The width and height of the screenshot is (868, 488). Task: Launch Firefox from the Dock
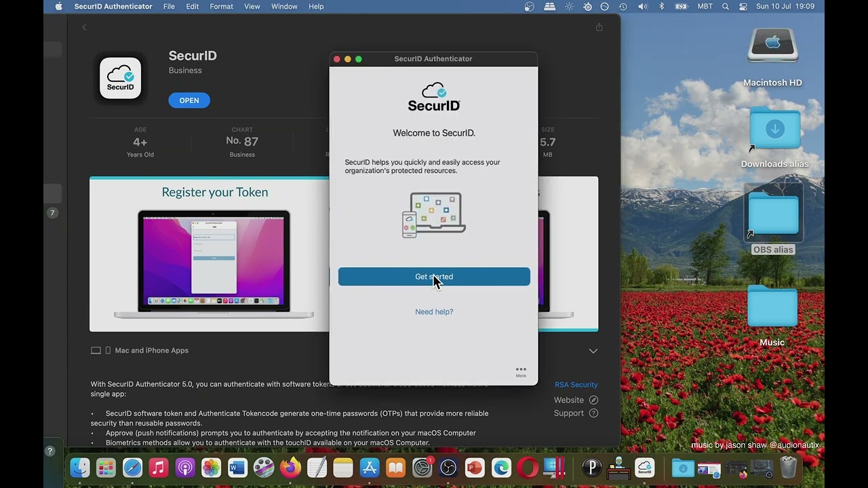290,468
